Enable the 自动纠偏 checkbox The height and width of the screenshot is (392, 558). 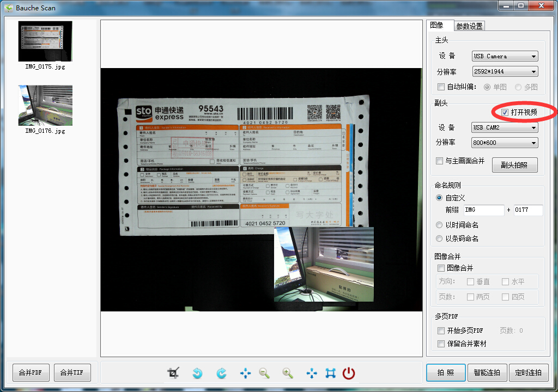point(441,87)
